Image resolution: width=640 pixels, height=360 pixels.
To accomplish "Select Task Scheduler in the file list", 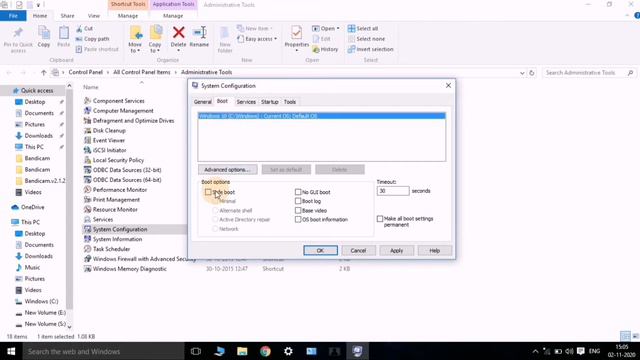I will [107, 249].
